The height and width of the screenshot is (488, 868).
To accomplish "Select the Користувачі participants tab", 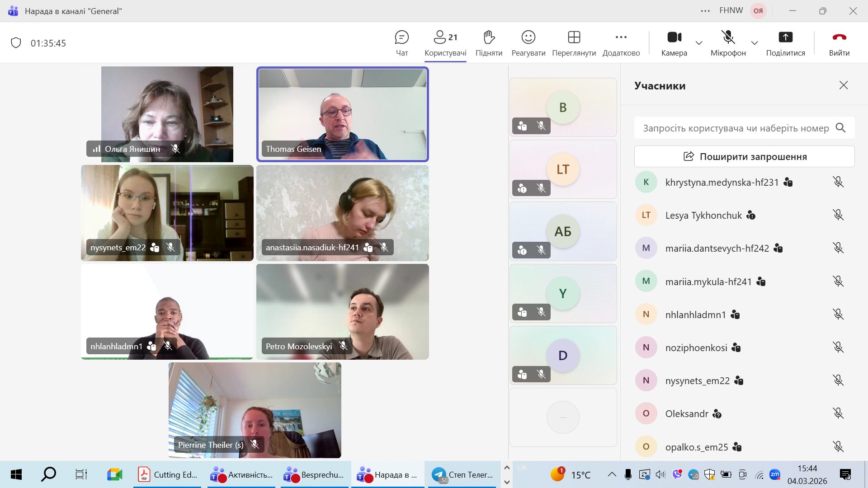I will pos(445,43).
